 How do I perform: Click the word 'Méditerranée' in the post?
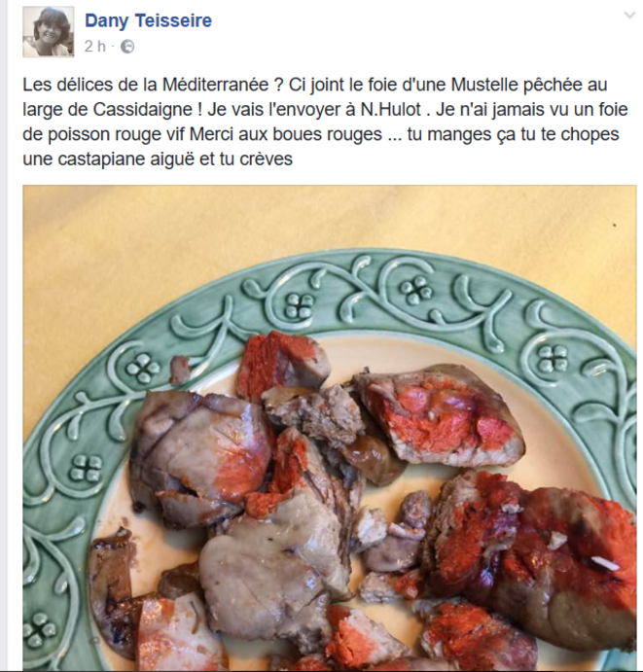tap(215, 85)
